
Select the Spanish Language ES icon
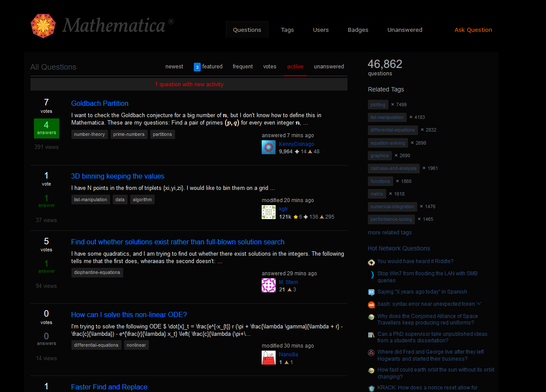pos(371,292)
